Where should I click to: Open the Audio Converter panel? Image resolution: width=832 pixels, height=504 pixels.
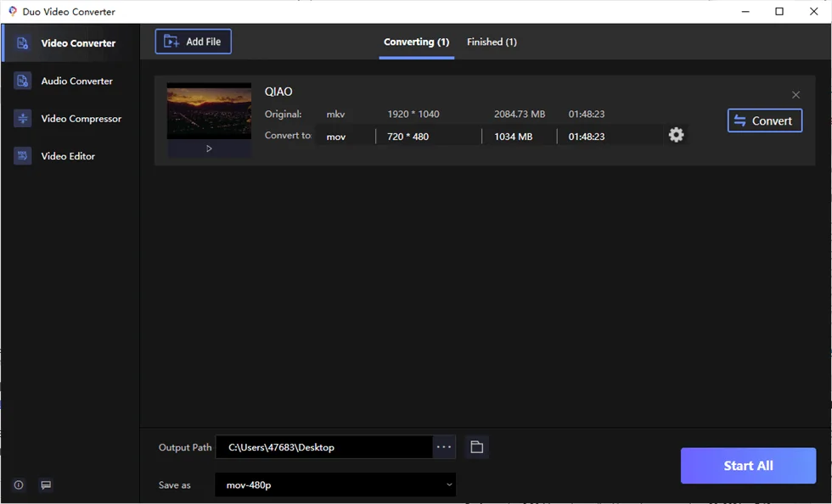(76, 81)
